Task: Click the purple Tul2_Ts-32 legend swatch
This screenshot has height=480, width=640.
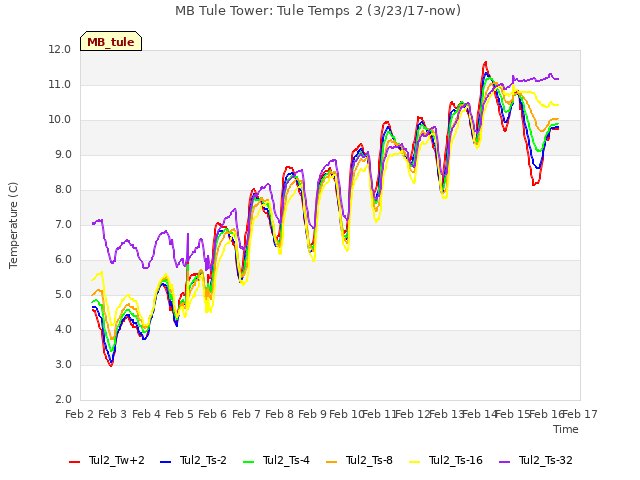Action: point(505,462)
